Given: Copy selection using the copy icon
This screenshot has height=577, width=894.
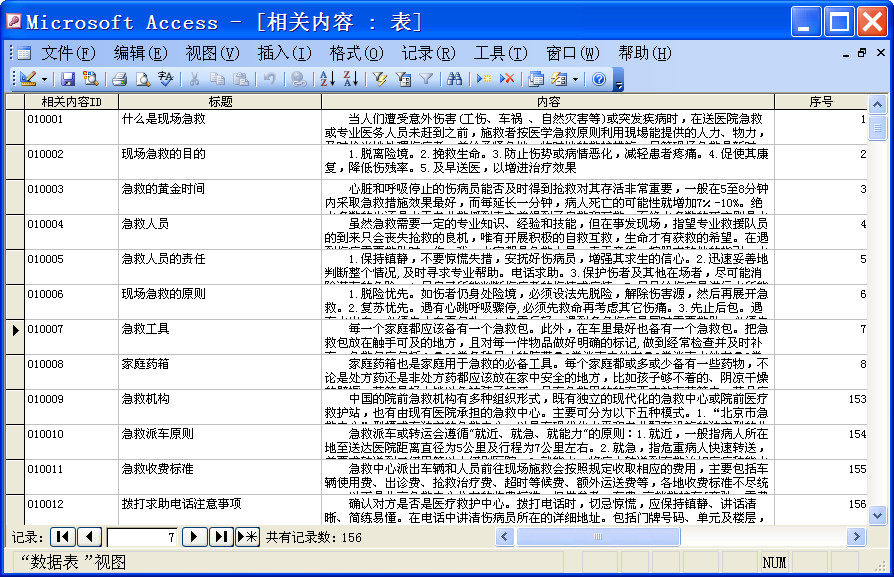Looking at the screenshot, I should [217, 79].
